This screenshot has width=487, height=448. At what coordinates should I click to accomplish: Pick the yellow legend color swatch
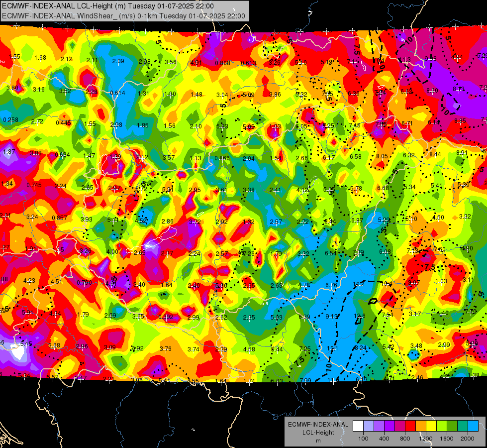pos(431,426)
